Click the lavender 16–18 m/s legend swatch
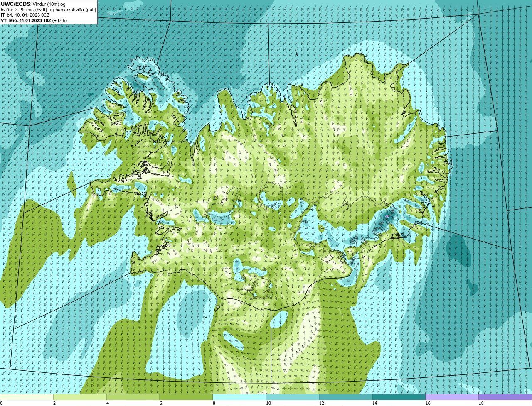The image size is (532, 406). 452,397
